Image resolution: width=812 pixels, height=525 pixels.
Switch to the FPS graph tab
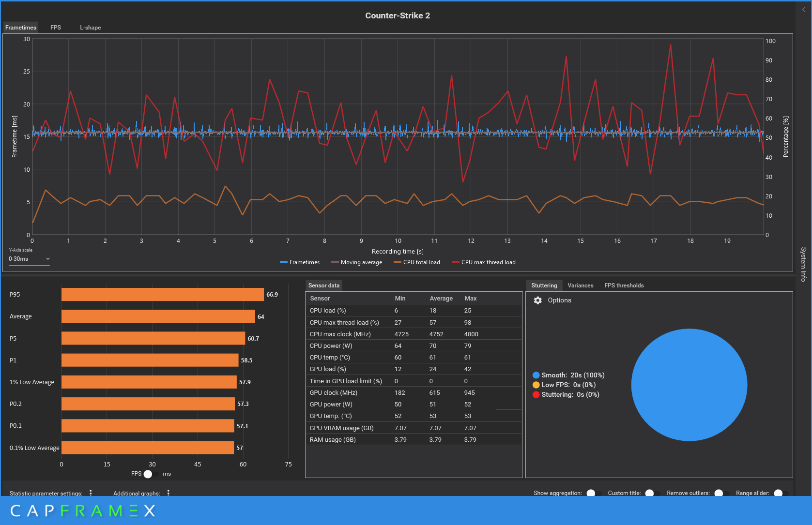click(x=56, y=28)
